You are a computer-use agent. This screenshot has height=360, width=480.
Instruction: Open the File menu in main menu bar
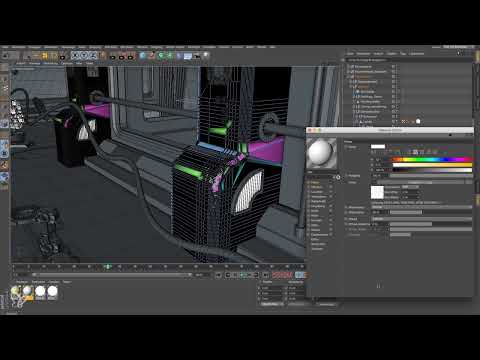5,47
